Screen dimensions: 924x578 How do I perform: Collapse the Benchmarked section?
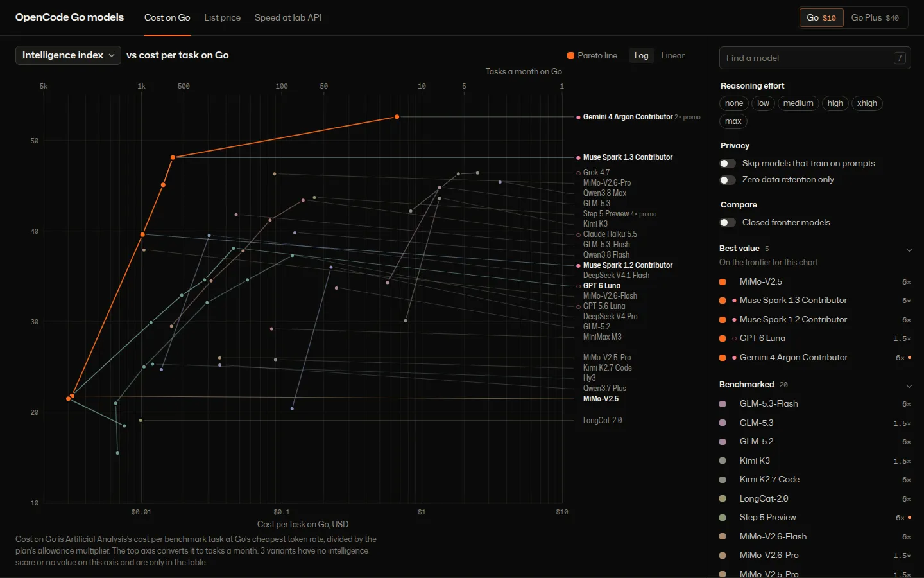[909, 386]
